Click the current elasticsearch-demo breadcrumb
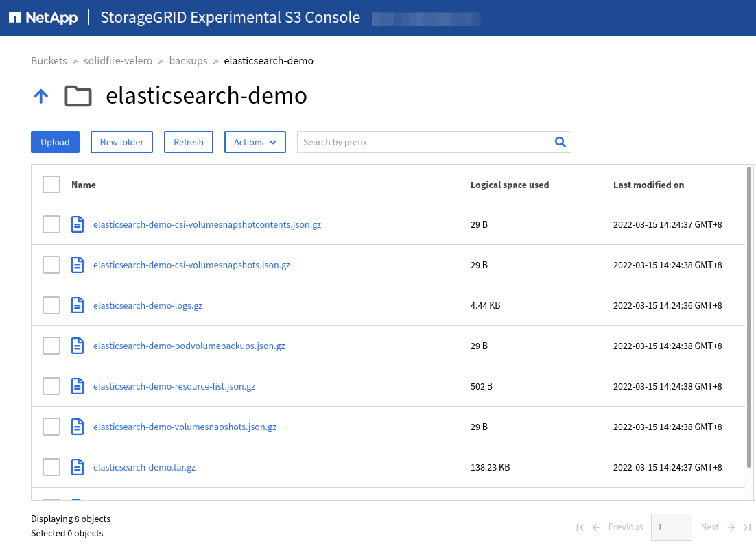This screenshot has height=546, width=756. pyautogui.click(x=268, y=61)
